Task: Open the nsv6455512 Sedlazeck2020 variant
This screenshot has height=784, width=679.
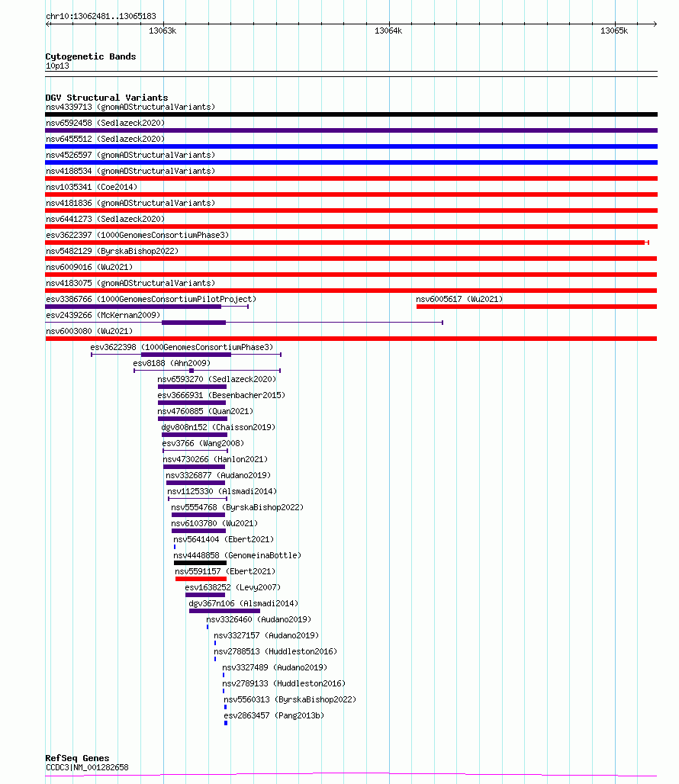Action: pos(105,139)
